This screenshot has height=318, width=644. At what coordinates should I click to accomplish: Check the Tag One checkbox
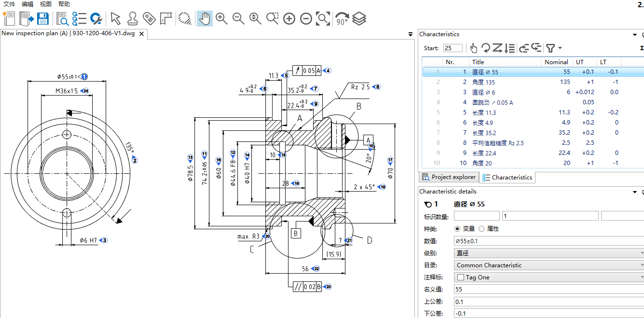[460, 277]
